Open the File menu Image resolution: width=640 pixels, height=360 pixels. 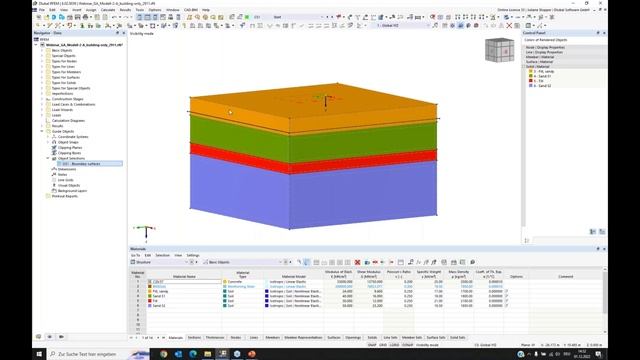pos(42,10)
